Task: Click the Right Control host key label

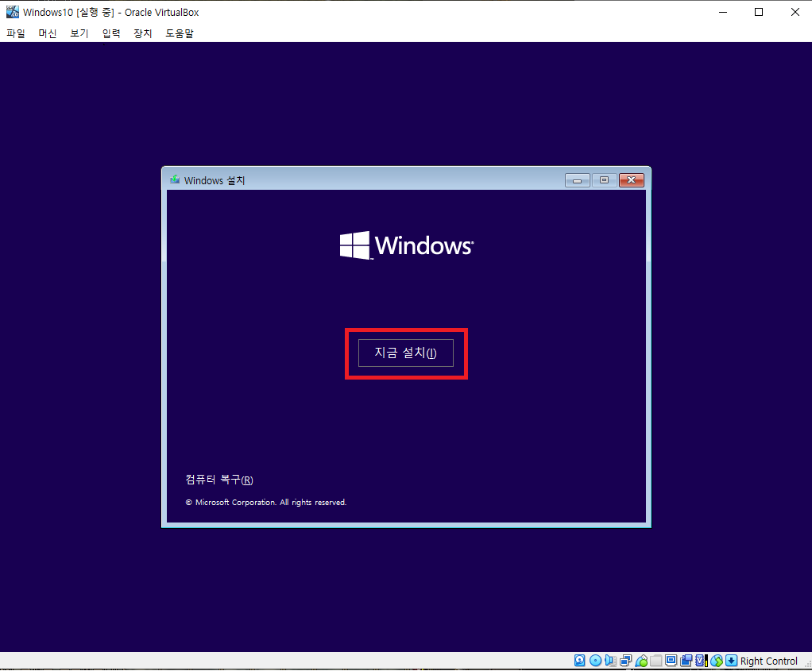Action: [x=768, y=661]
